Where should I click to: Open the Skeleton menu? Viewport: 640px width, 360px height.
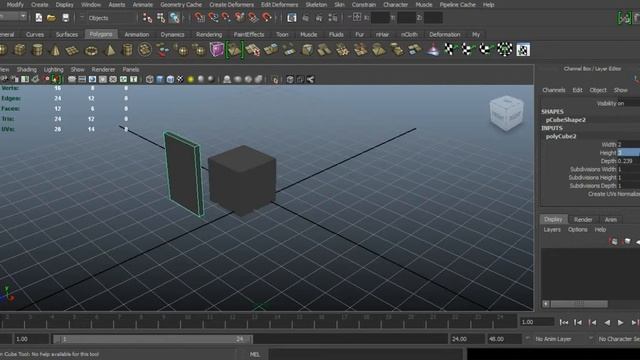[x=316, y=5]
